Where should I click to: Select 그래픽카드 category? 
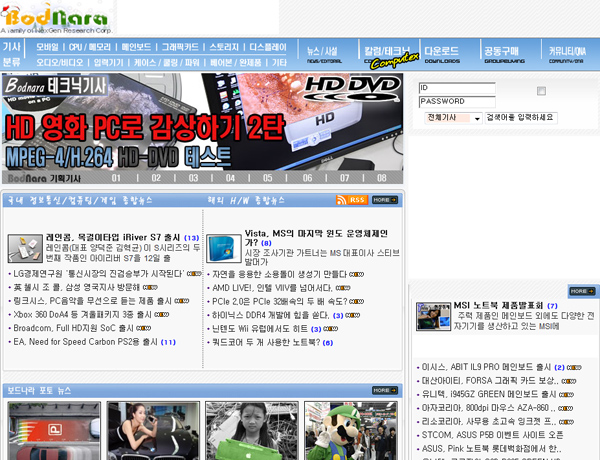[180, 47]
